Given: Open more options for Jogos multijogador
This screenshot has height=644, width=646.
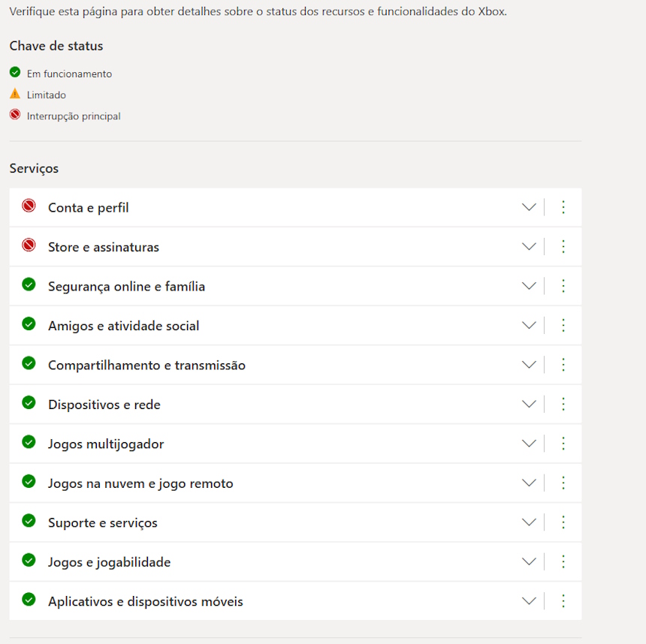Looking at the screenshot, I should (x=563, y=444).
